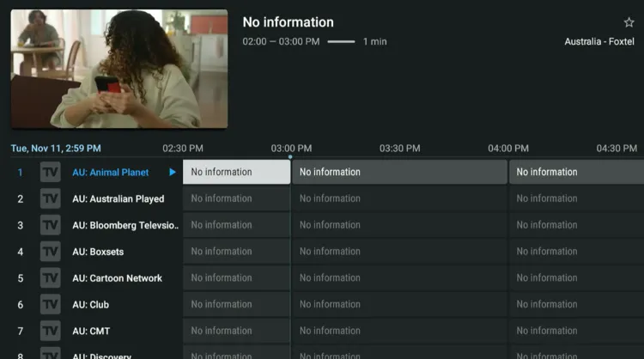Click the 04:00 PM timeline label

tap(508, 149)
